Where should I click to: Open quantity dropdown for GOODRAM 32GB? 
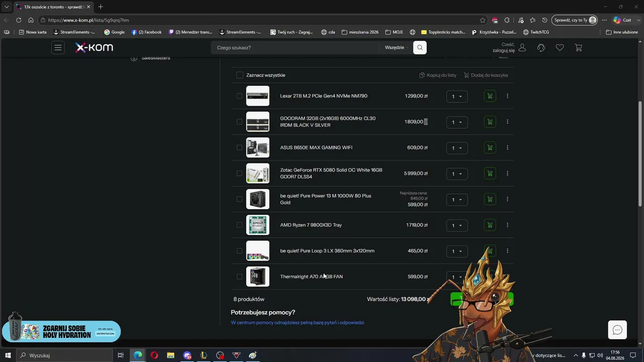pyautogui.click(x=457, y=122)
